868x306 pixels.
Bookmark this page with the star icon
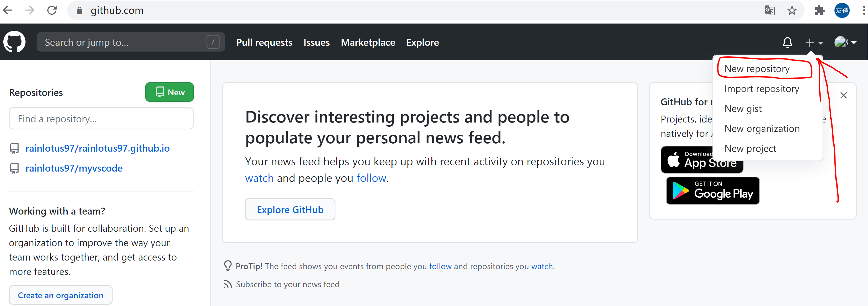(x=792, y=11)
